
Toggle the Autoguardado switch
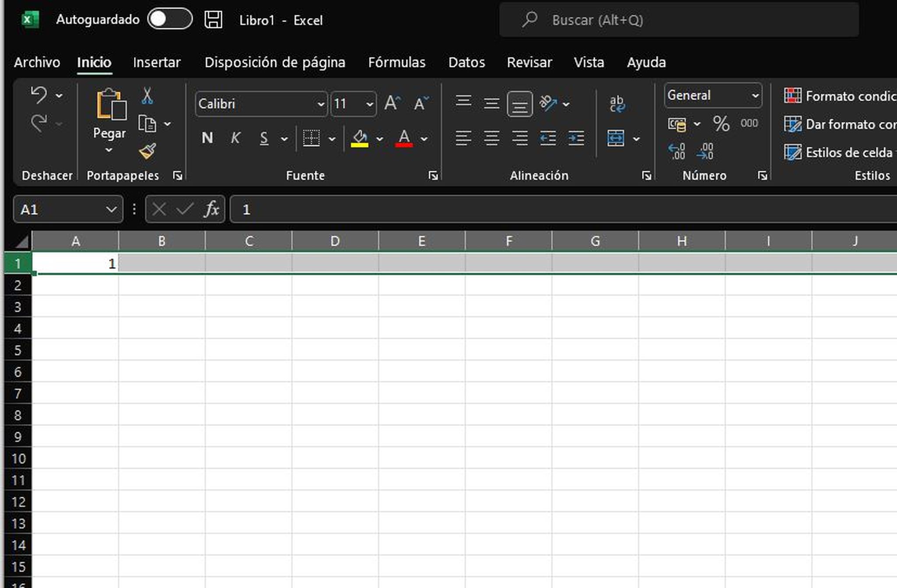170,19
